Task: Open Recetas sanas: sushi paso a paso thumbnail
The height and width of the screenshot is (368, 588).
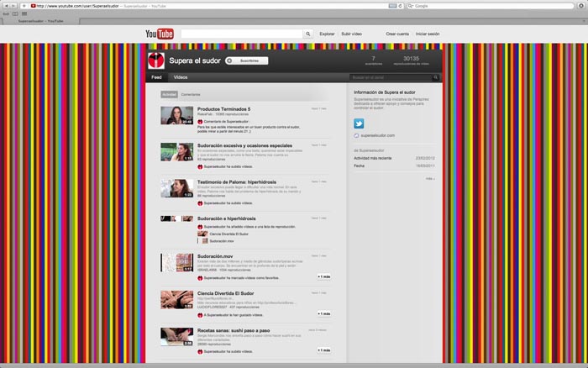Action: click(176, 337)
